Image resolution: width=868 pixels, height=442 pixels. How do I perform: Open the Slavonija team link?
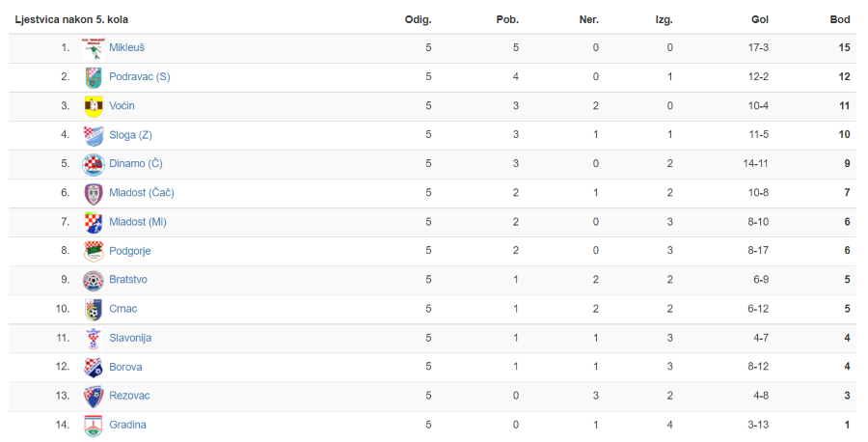tap(130, 338)
